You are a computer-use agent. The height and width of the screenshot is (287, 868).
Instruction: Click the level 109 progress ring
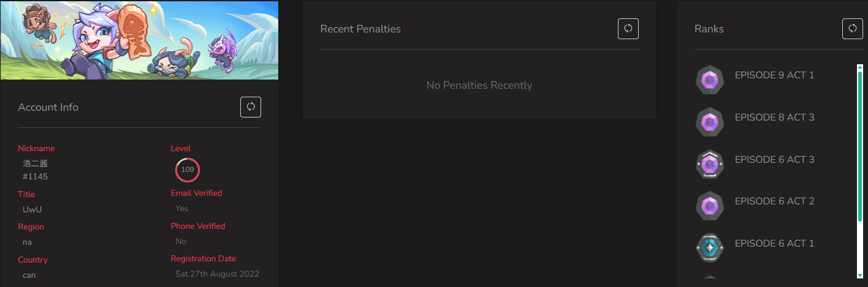coord(188,170)
